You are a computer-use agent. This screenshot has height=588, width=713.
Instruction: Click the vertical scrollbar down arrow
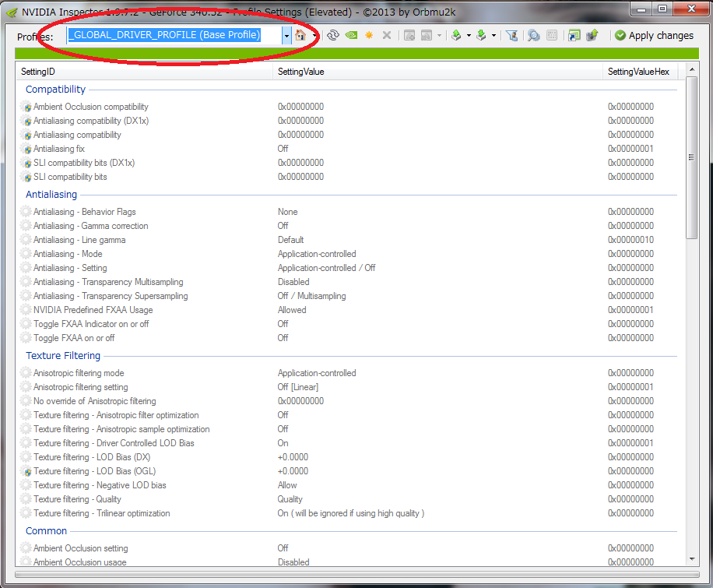pyautogui.click(x=692, y=558)
